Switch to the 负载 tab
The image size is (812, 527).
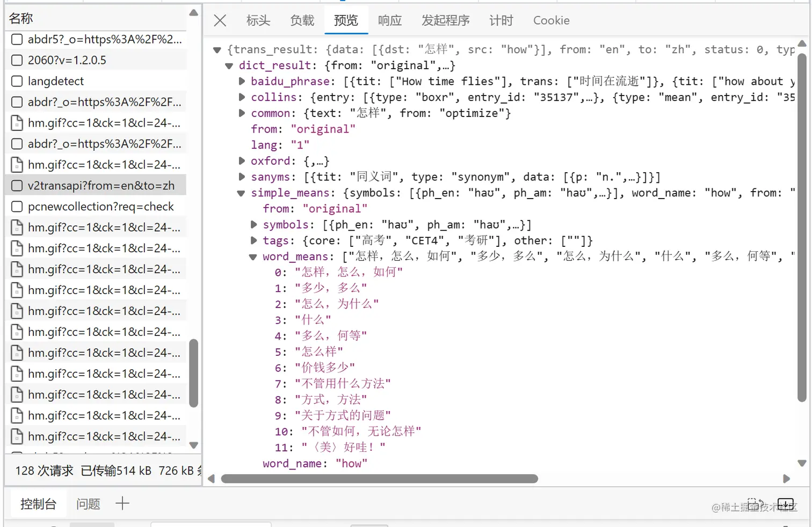coord(302,20)
